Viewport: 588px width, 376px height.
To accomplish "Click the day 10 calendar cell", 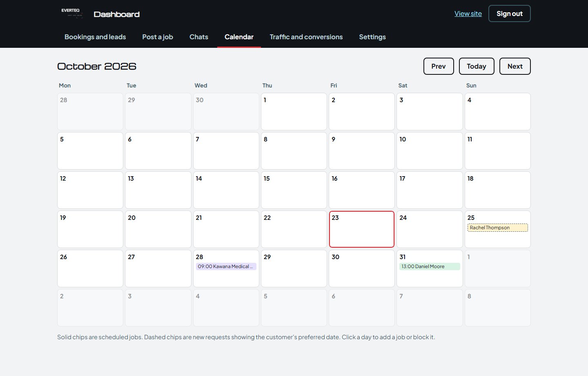I will point(430,151).
